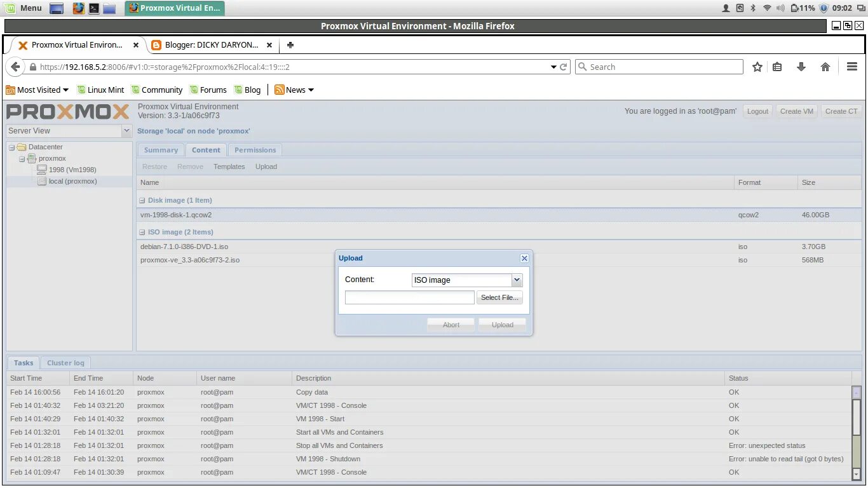Click the 09:02 clock in the panel
The width and height of the screenshot is (868, 488).
click(842, 8)
